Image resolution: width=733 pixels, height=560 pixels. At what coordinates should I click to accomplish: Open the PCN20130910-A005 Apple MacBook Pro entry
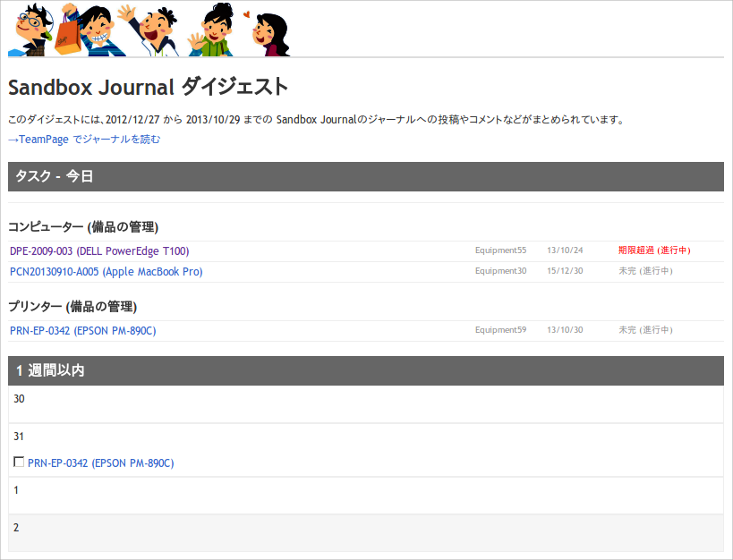point(105,271)
